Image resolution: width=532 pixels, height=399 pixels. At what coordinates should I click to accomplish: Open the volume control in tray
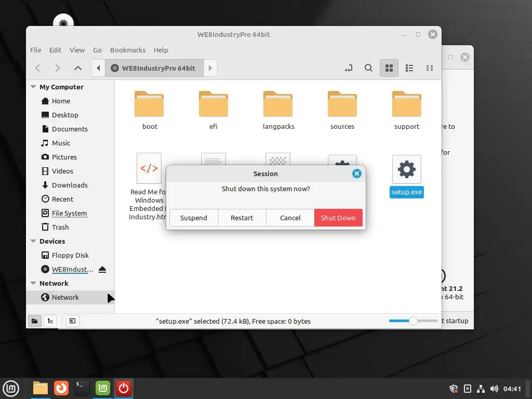point(494,389)
